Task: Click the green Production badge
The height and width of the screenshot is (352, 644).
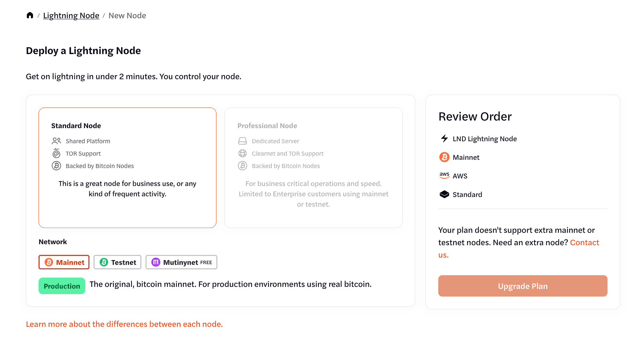Action: click(x=62, y=286)
